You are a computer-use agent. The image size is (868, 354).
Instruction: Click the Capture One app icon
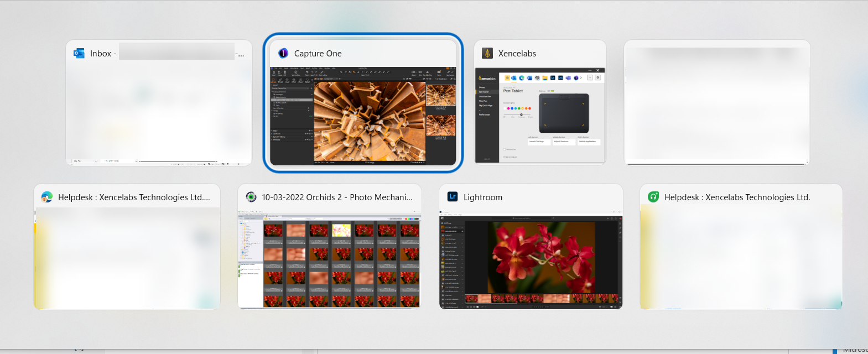coord(283,53)
